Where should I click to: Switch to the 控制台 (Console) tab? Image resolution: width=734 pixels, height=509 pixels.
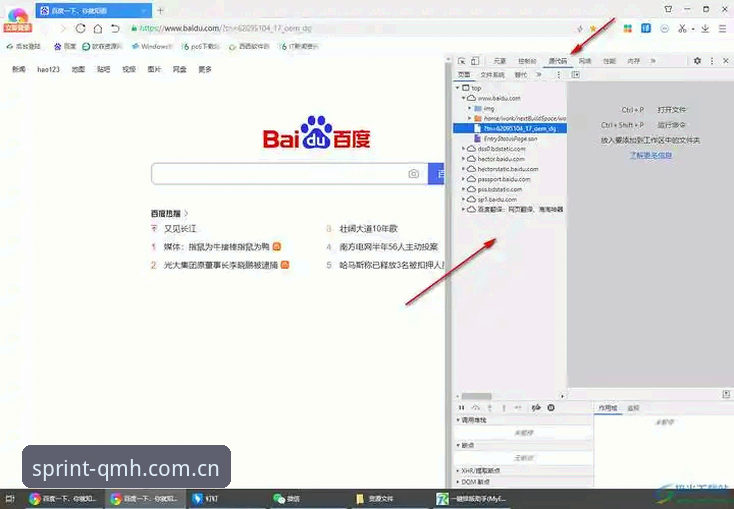point(527,61)
